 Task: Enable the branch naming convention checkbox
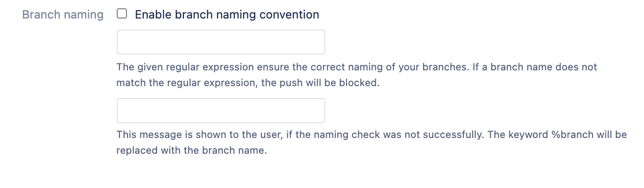122,14
